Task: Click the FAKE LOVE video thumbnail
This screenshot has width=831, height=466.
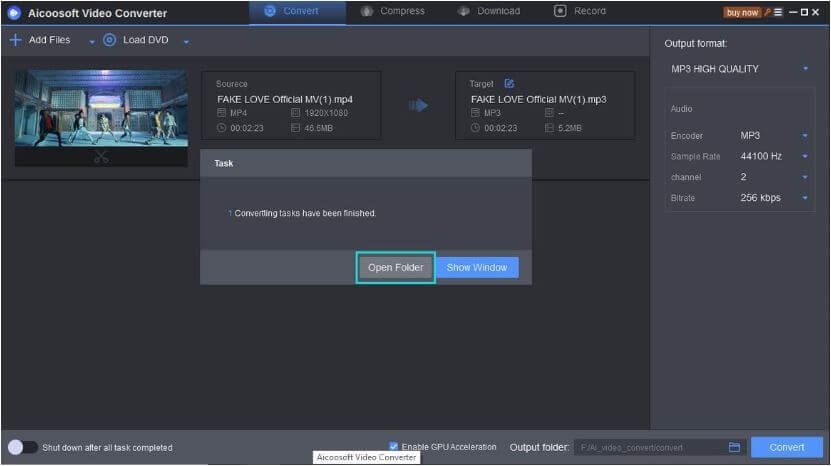Action: 101,108
